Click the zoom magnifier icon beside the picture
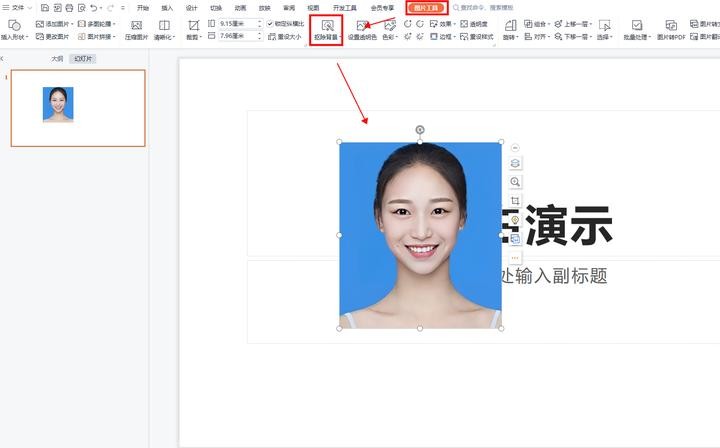This screenshot has height=448, width=720. tap(515, 182)
